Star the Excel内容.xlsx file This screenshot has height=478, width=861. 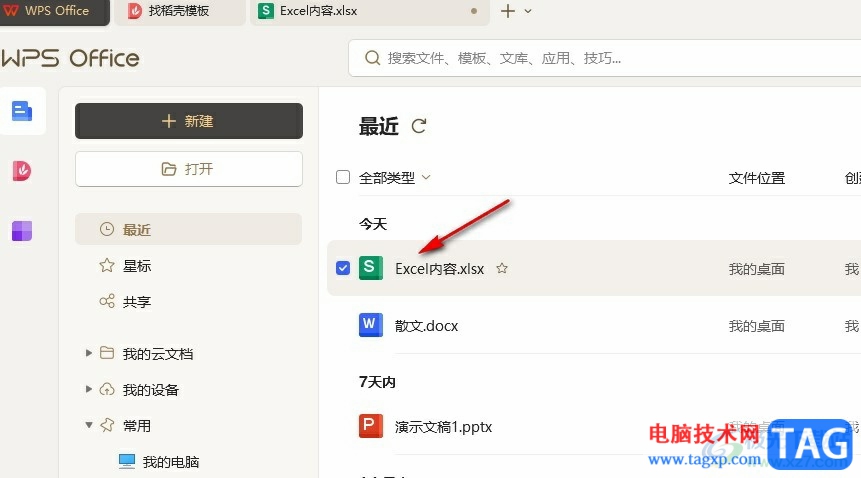[502, 268]
